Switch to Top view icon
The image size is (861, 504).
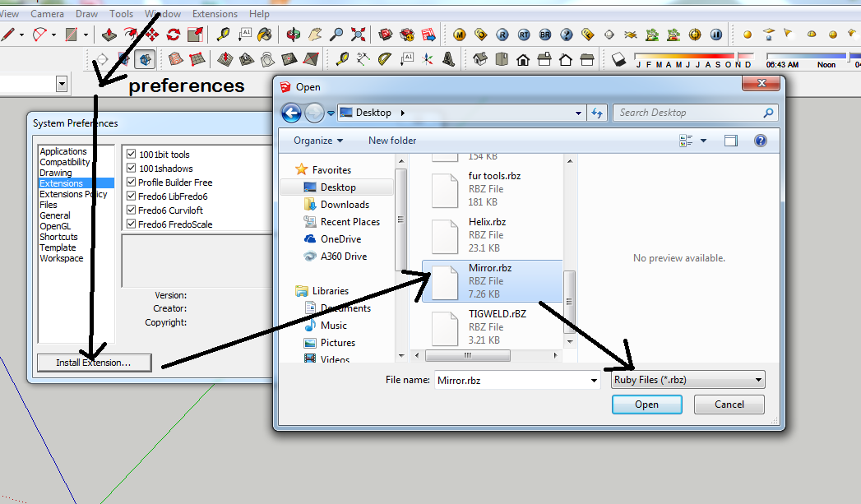point(502,58)
